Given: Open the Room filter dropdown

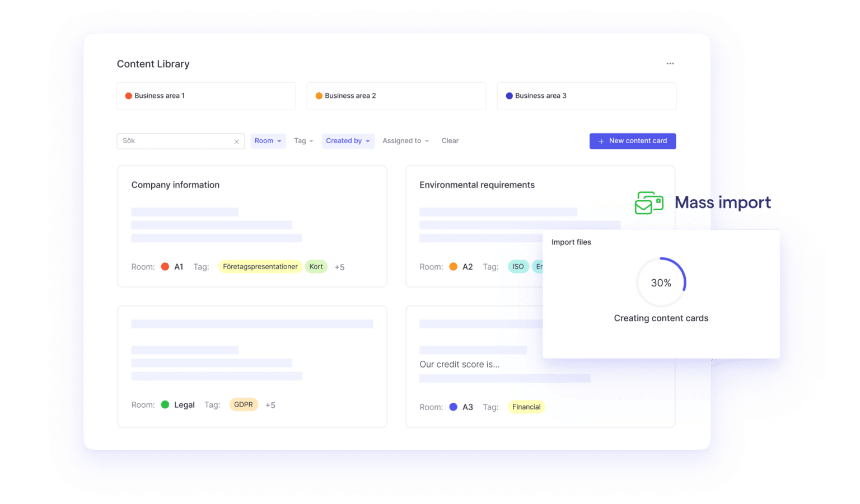Looking at the screenshot, I should pyautogui.click(x=268, y=141).
